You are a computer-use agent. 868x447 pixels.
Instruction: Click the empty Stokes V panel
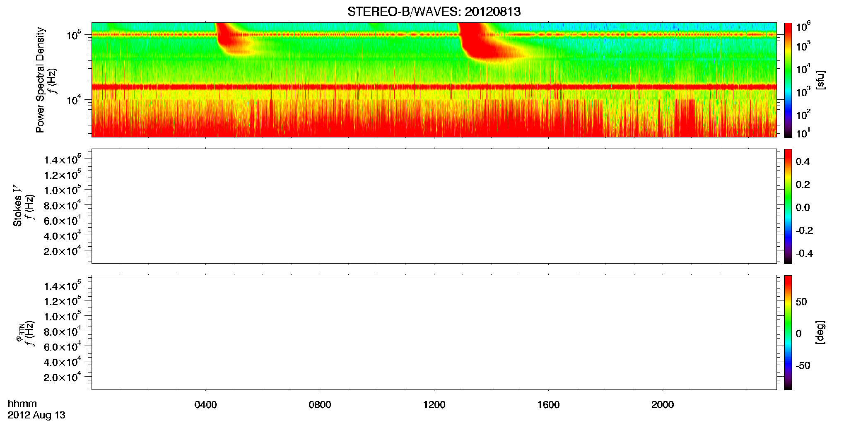click(434, 206)
